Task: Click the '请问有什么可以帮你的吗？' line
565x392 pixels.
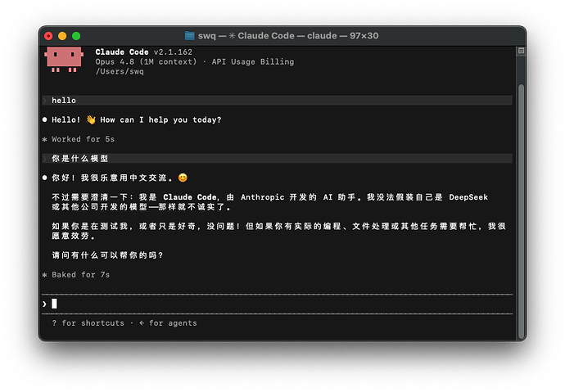Action: click(107, 255)
